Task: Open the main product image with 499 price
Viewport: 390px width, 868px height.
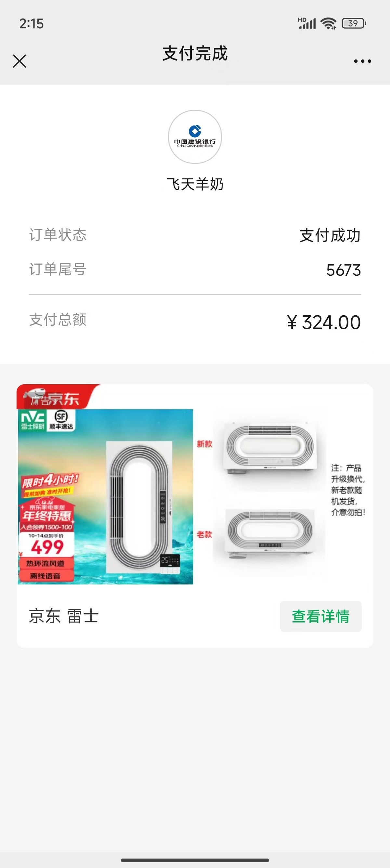Action: pos(105,497)
